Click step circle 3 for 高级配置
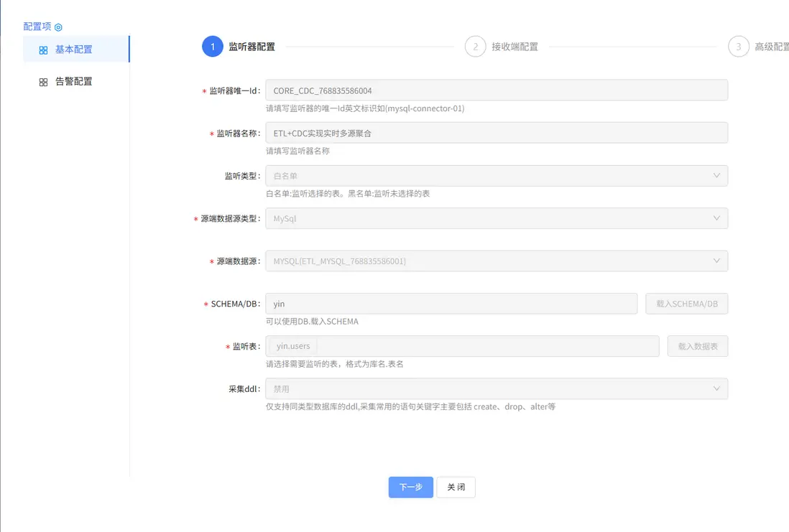The width and height of the screenshot is (789, 532). [x=739, y=47]
